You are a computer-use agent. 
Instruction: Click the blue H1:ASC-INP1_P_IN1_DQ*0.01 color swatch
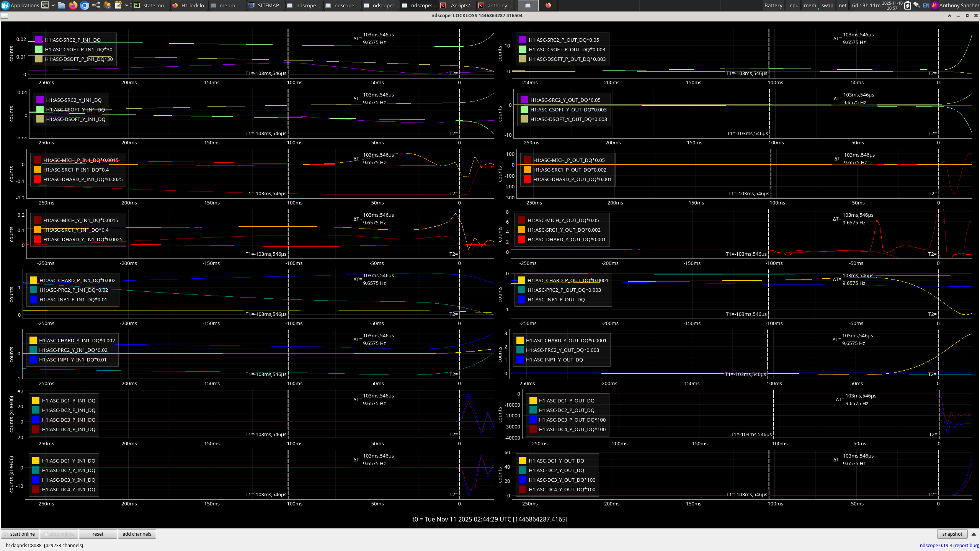click(33, 299)
